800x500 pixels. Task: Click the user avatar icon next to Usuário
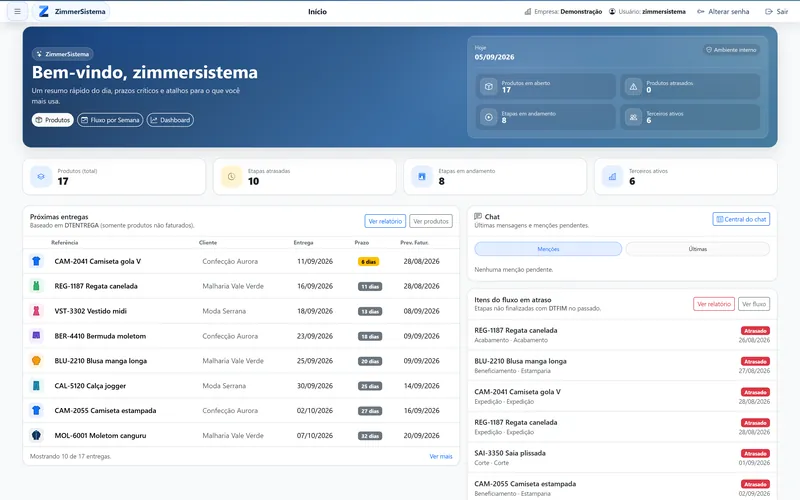(612, 11)
